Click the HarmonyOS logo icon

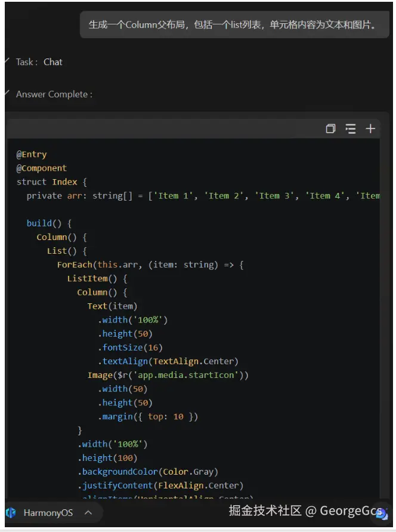point(11,512)
